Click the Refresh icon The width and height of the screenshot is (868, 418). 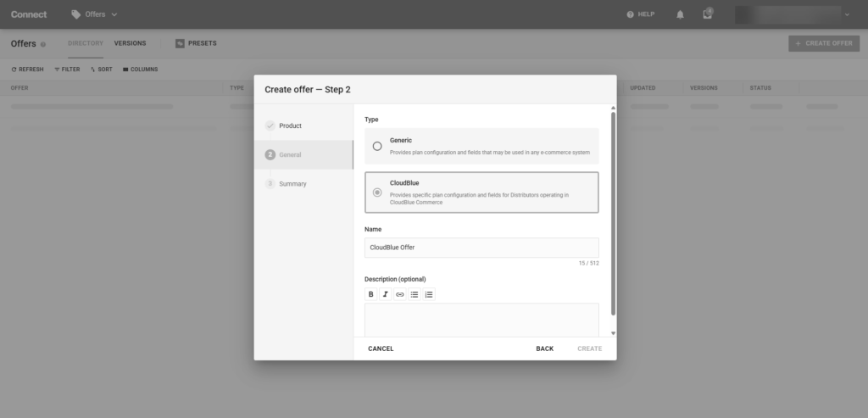pyautogui.click(x=14, y=70)
